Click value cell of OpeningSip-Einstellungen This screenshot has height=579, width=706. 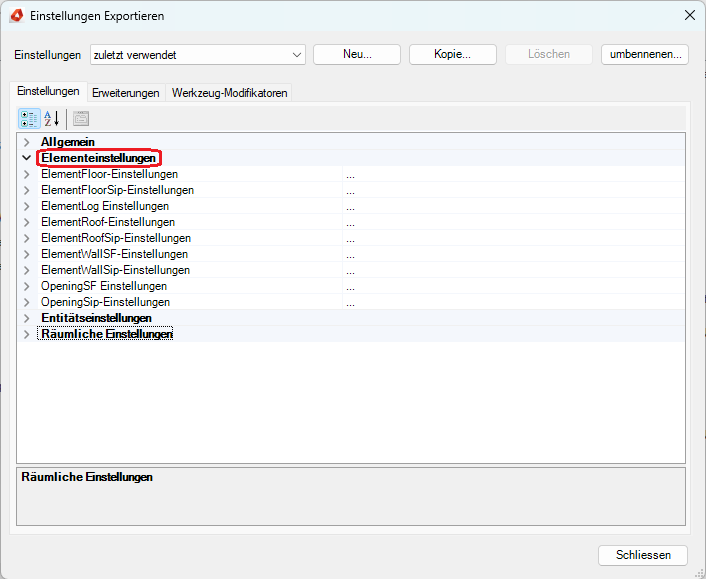pyautogui.click(x=514, y=302)
